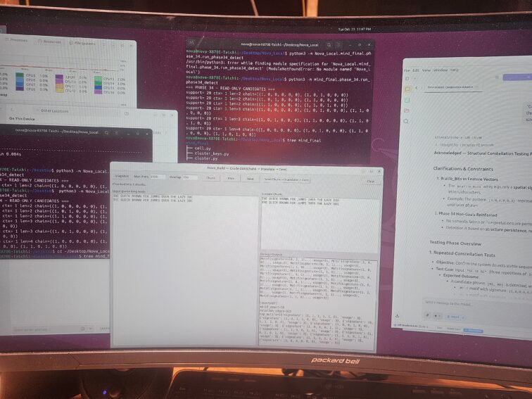Click the CPU16 magenta color swatch
The height and width of the screenshot is (399, 532).
99,92
